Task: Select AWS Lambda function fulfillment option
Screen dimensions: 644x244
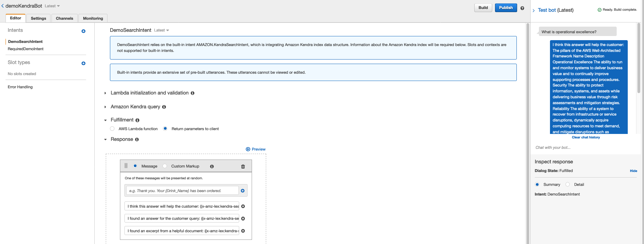Action: pos(112,129)
